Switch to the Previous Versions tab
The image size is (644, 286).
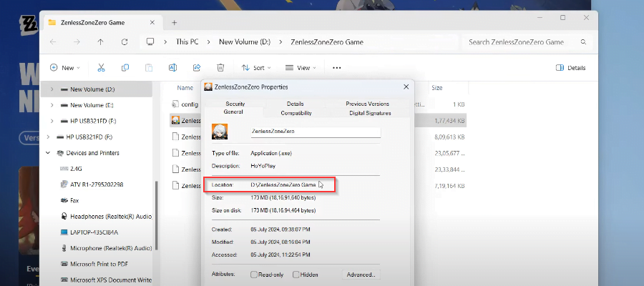[x=367, y=104]
